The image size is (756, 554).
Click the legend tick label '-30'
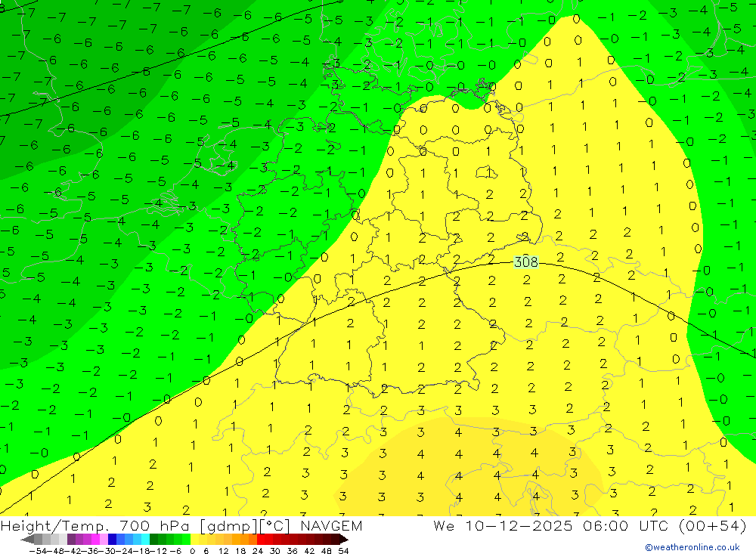107,551
